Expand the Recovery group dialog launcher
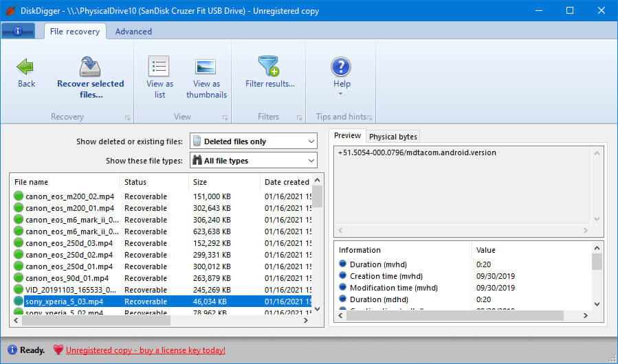 coord(127,118)
